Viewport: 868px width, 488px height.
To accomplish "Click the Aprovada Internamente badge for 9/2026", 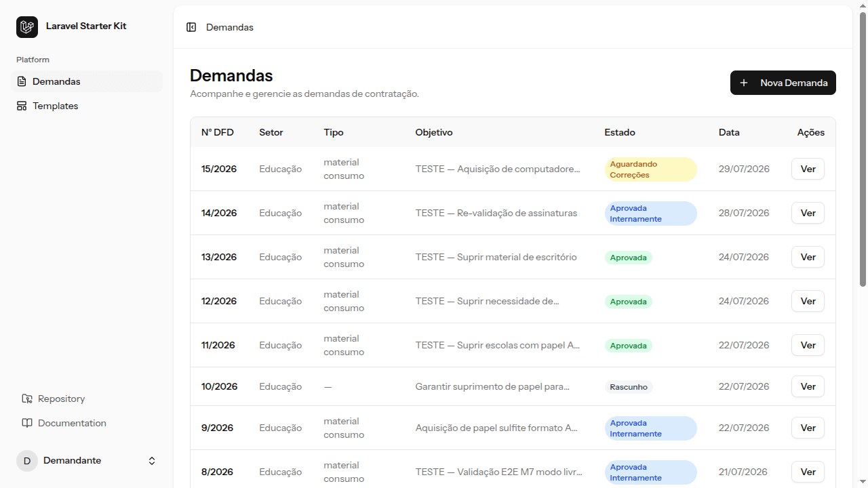I will (650, 428).
